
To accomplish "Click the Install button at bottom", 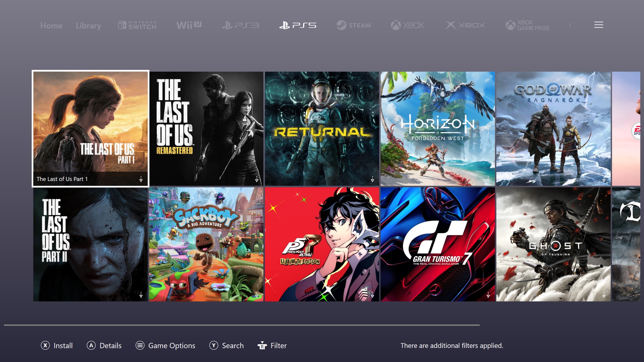I will pyautogui.click(x=57, y=346).
